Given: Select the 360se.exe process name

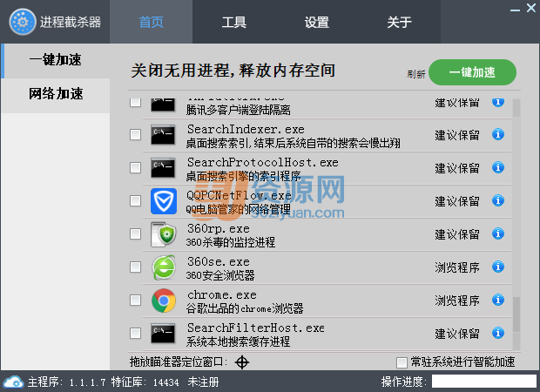Looking at the screenshot, I should (219, 261).
